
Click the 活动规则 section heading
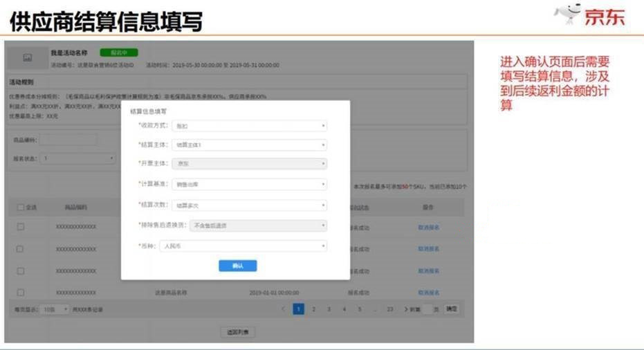point(21,82)
